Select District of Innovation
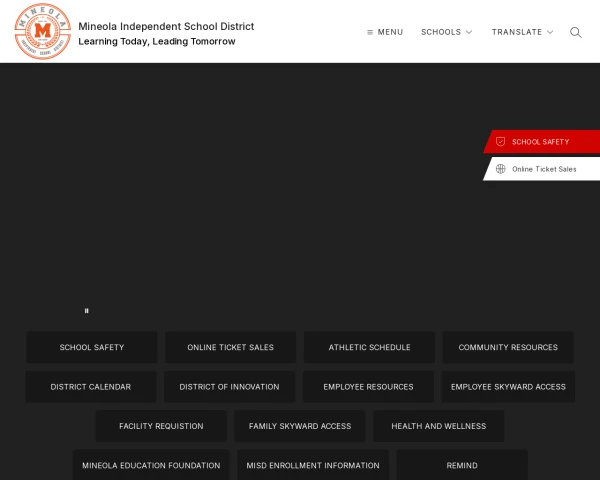 230,387
